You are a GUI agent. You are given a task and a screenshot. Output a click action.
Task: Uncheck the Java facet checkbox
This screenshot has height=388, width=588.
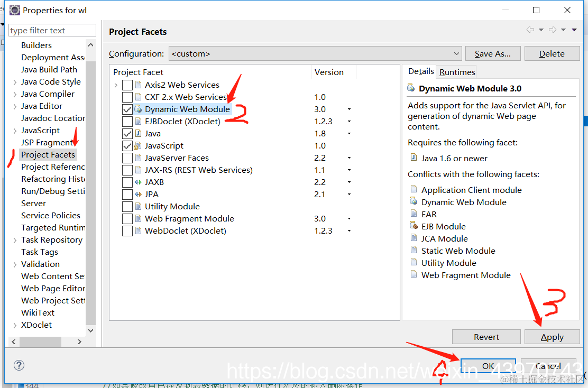click(127, 133)
